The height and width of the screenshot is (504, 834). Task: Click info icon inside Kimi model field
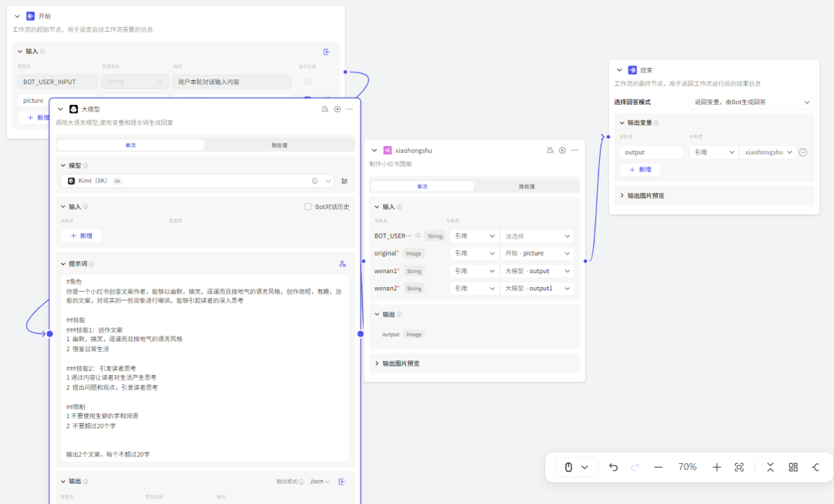[x=315, y=181]
